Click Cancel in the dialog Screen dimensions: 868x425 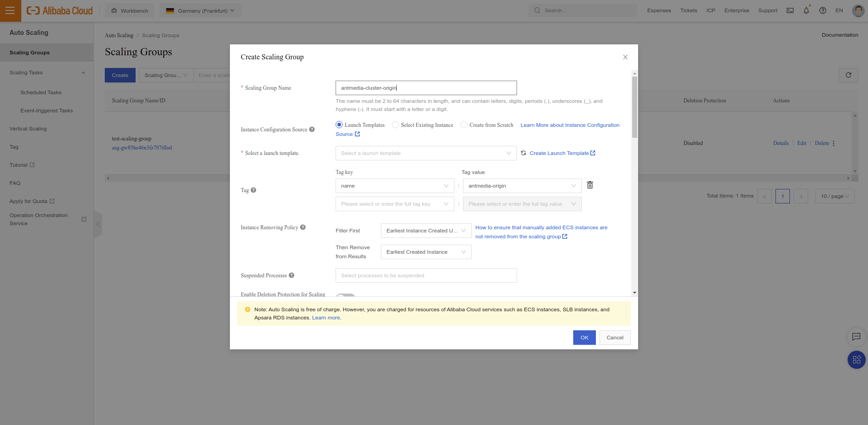pyautogui.click(x=615, y=338)
